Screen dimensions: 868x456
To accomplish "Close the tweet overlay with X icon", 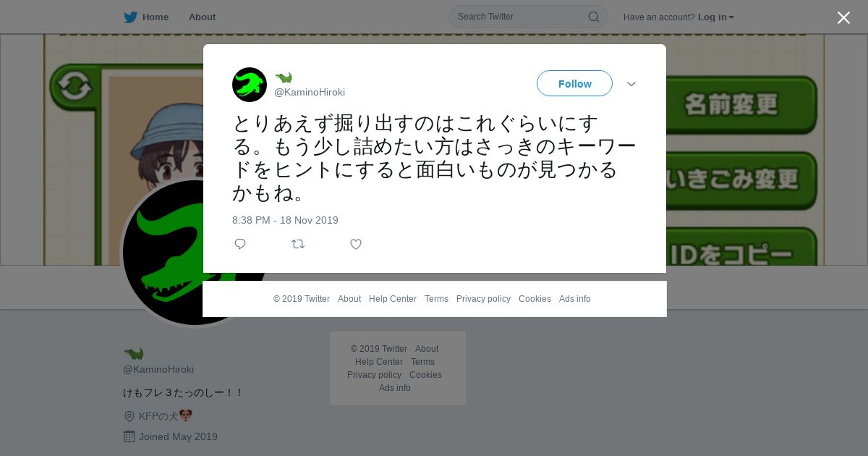I will tap(843, 17).
